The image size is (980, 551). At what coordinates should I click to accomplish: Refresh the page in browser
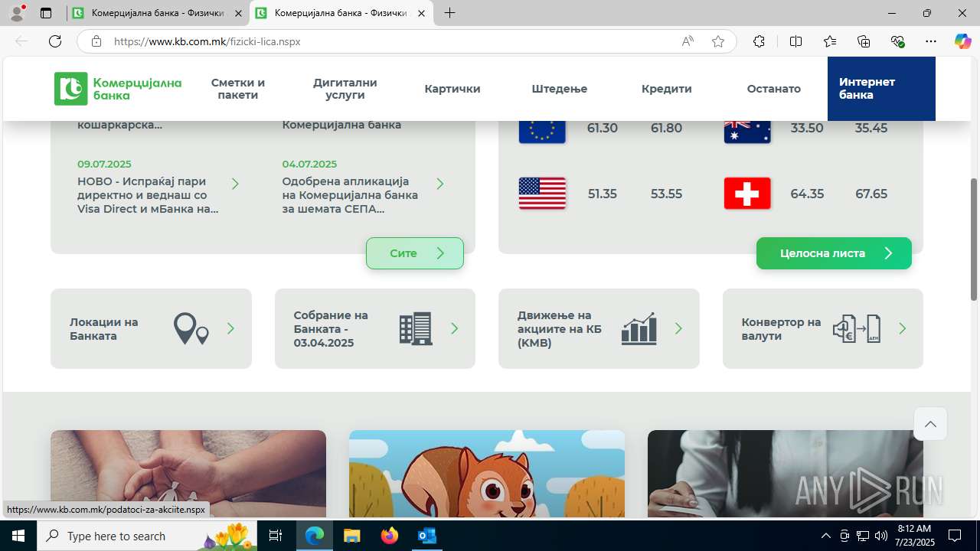pos(55,41)
